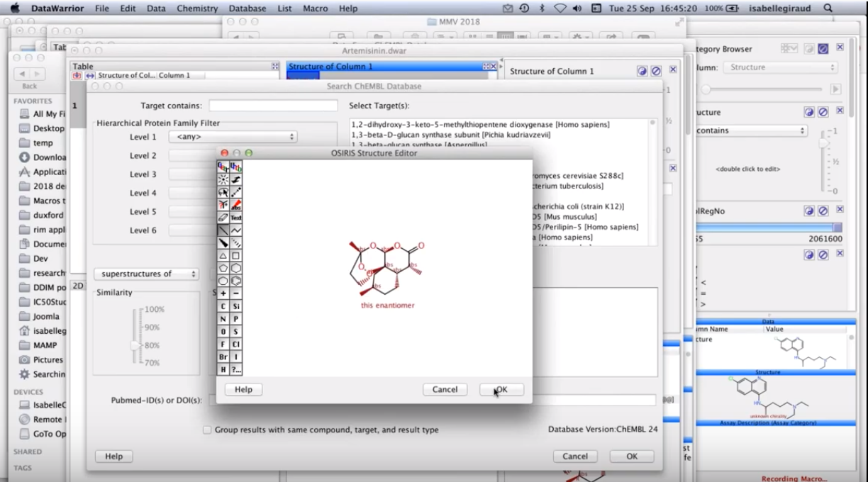The image size is (868, 482).
Task: Pick the seven-membered ring tool
Action: (x=223, y=281)
